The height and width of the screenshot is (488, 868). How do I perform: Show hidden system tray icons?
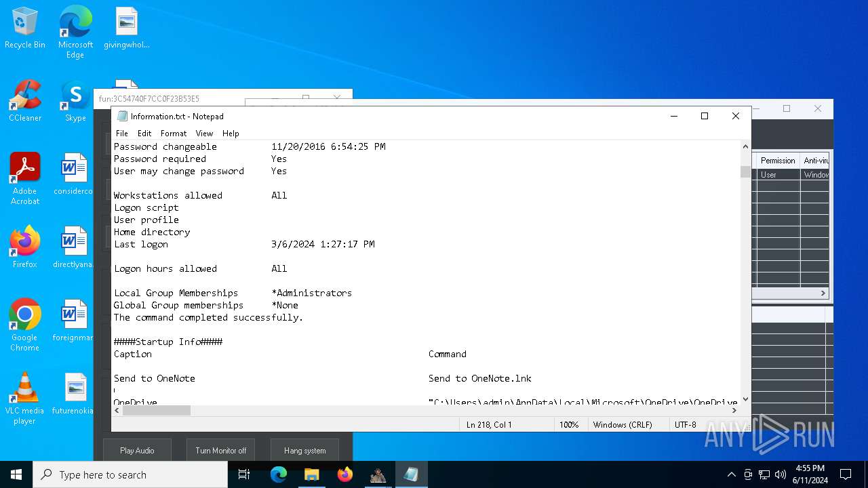tap(731, 474)
